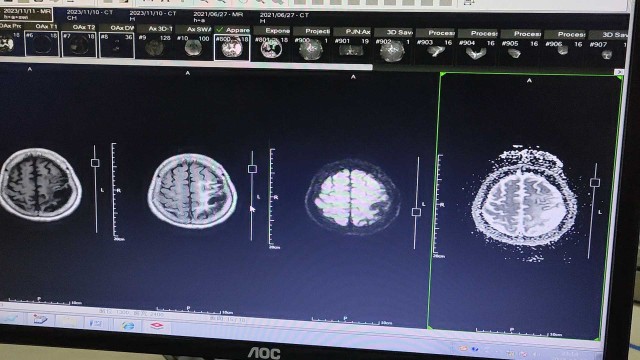Image resolution: width=640 pixels, height=360 pixels.
Task: Select the 2023/11/10 CT CH study tab
Action: tap(89, 15)
